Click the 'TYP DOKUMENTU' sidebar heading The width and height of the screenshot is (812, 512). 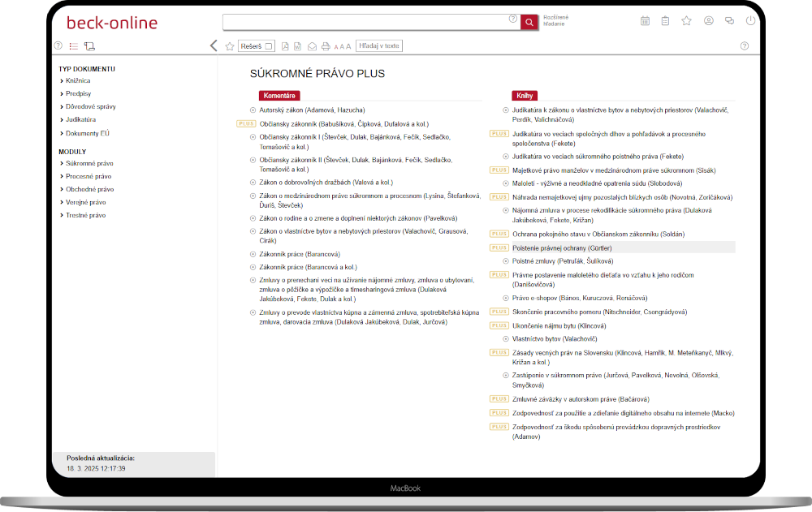(87, 69)
